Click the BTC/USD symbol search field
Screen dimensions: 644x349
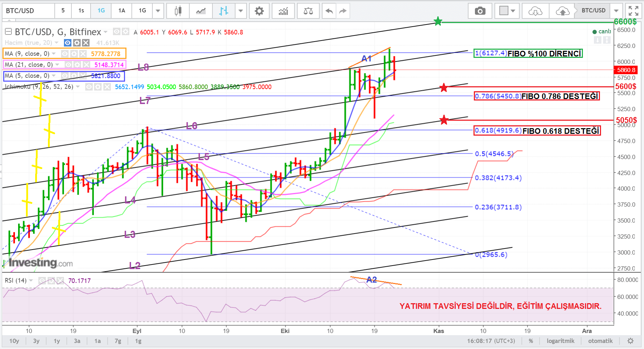point(28,11)
